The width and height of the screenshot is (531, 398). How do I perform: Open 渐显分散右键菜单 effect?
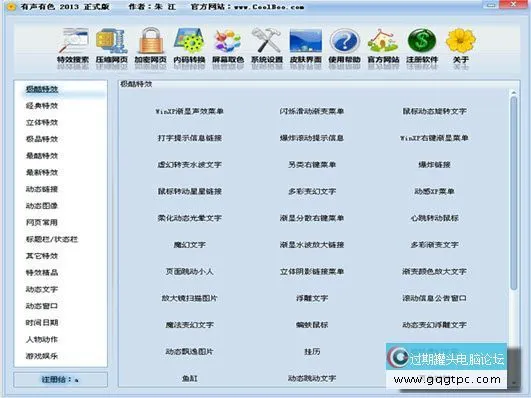tap(312, 218)
